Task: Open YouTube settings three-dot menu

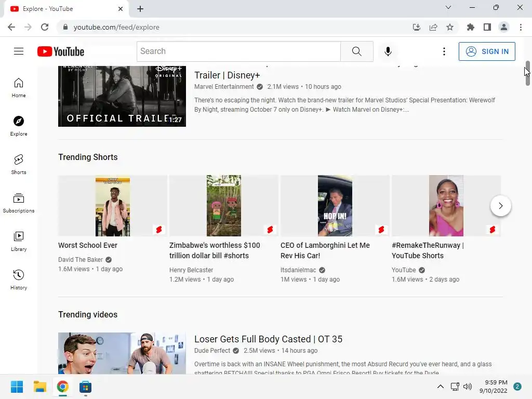Action: pos(444,51)
